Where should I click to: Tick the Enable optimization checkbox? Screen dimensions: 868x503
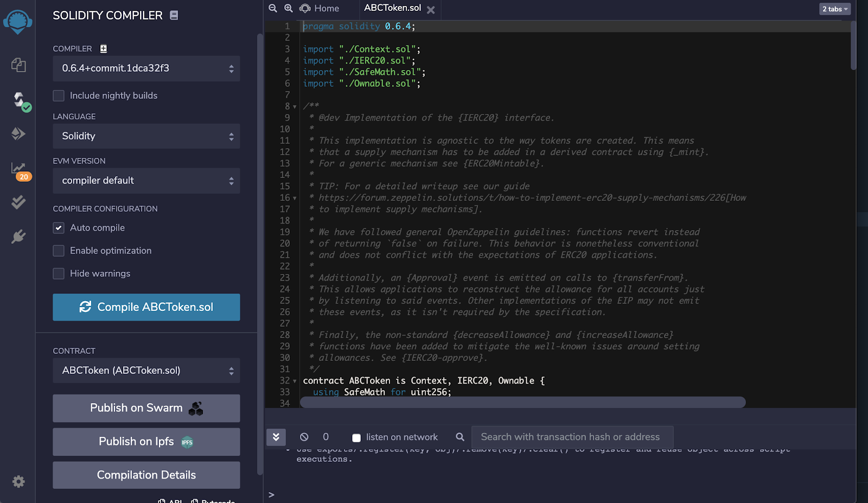click(x=59, y=251)
